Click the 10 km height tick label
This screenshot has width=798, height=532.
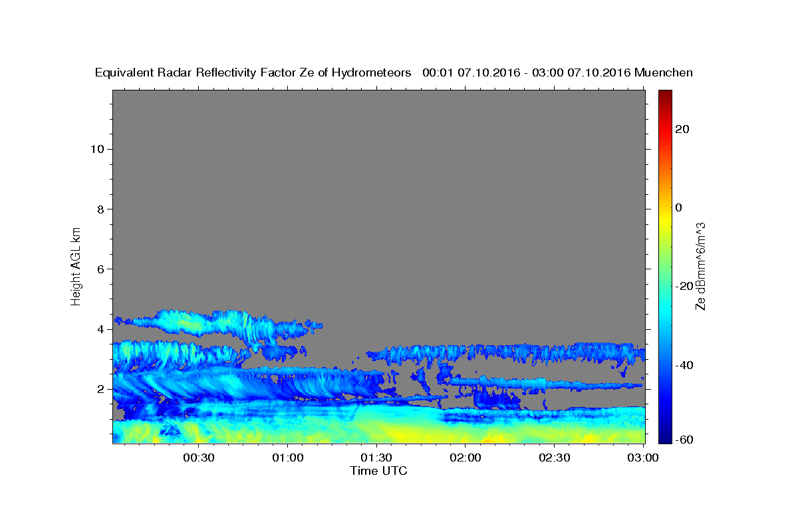(x=96, y=149)
